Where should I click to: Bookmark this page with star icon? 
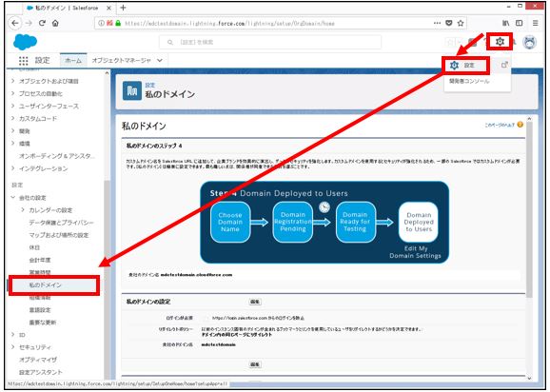pos(461,23)
